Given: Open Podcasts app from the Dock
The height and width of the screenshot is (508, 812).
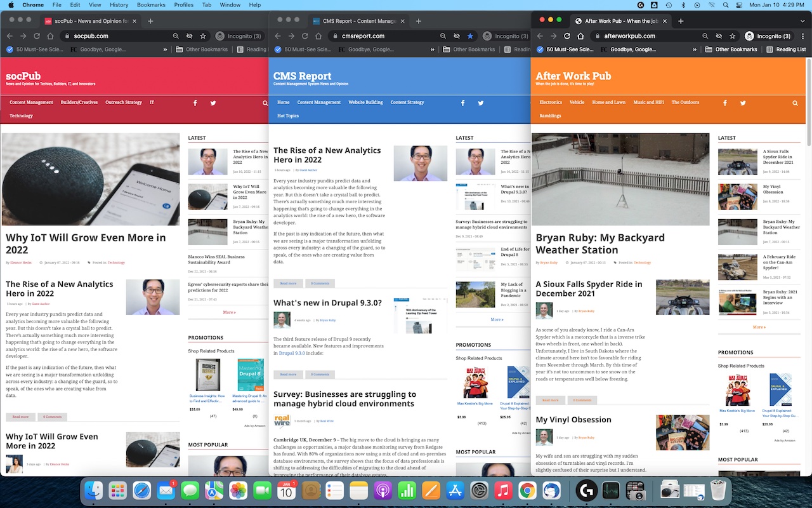Looking at the screenshot, I should click(x=383, y=490).
